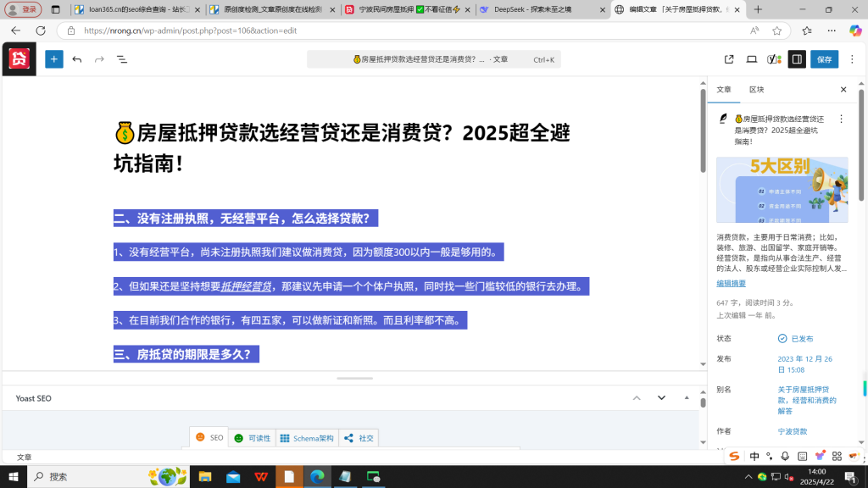Open the post in a new tab

coord(728,59)
